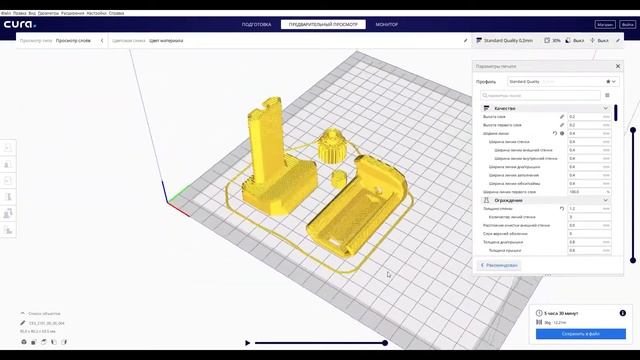Screen dimensions: 640x360
Task: Click the save to file button
Action: click(580, 334)
